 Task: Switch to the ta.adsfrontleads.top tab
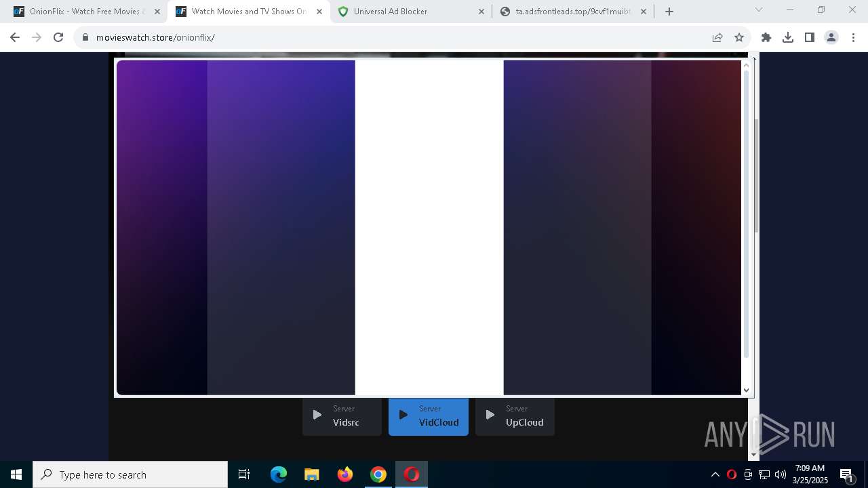tap(573, 12)
